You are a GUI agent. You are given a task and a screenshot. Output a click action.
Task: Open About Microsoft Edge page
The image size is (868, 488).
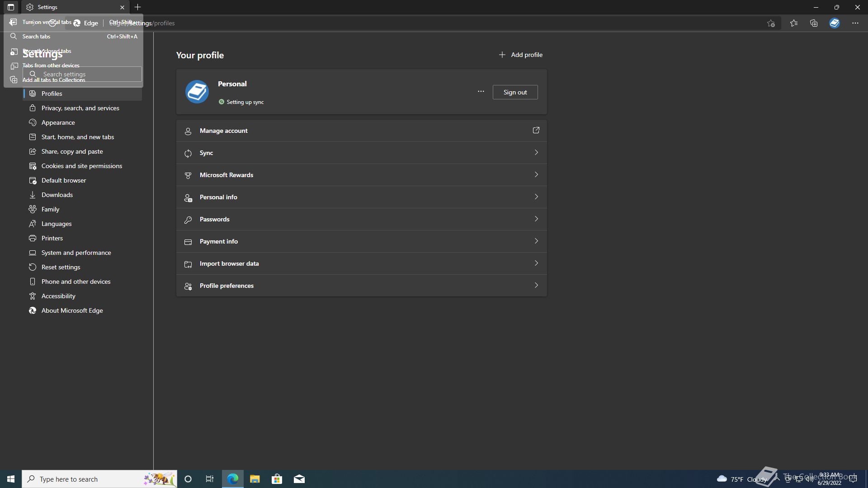point(83,310)
